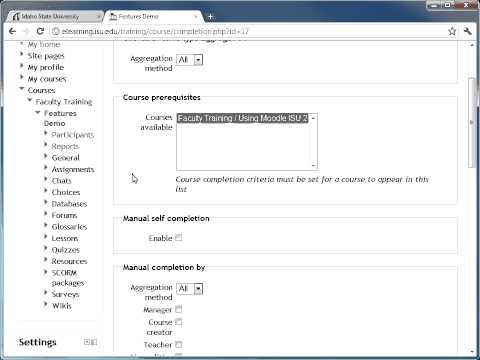The image size is (480, 360).
Task: Reload the page with refresh icon
Action: coord(40,31)
